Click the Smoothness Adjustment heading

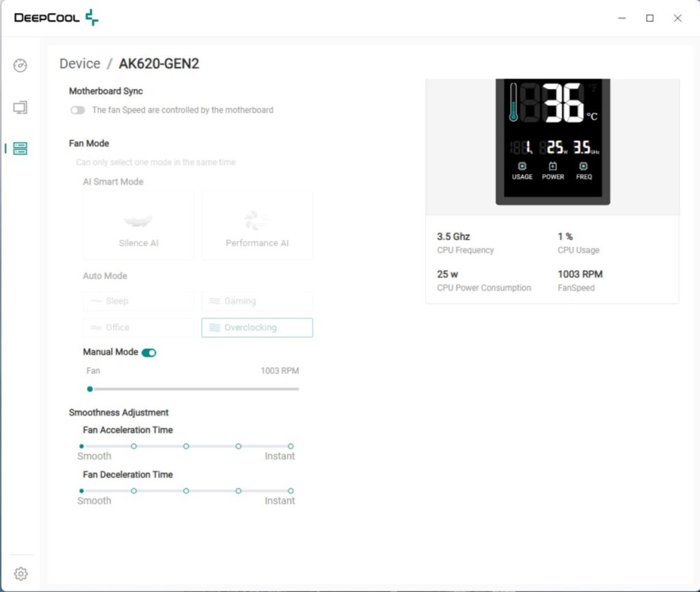(119, 412)
